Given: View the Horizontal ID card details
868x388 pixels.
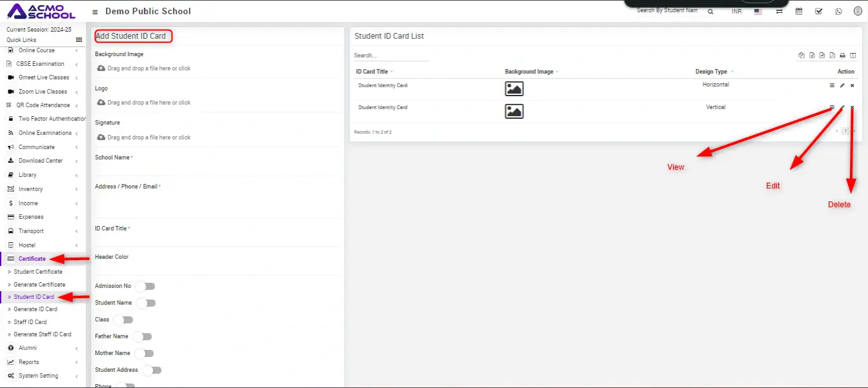Looking at the screenshot, I should pyautogui.click(x=832, y=85).
